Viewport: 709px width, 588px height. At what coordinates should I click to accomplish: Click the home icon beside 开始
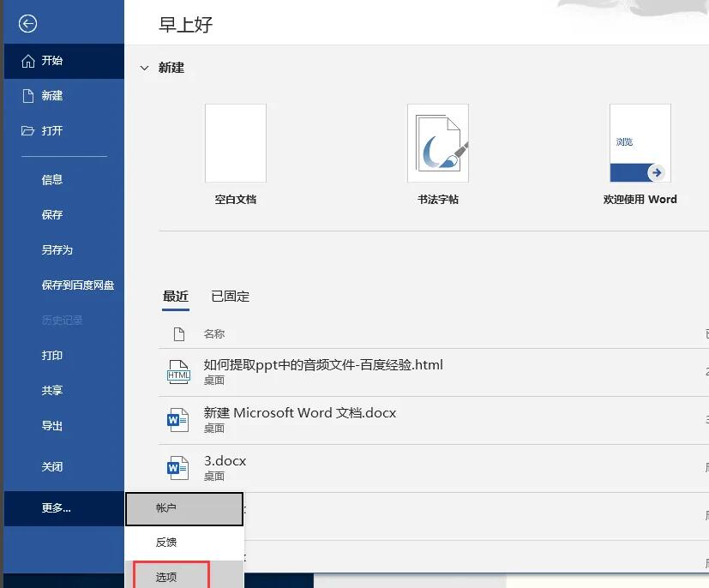pyautogui.click(x=28, y=61)
